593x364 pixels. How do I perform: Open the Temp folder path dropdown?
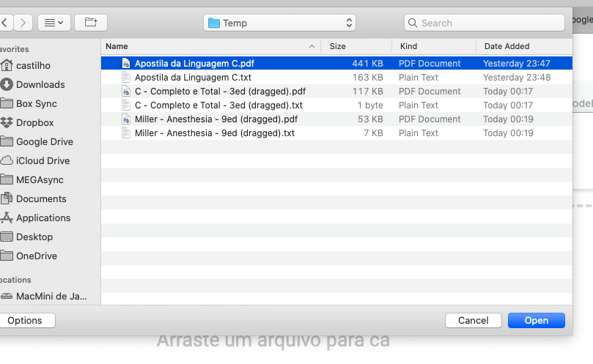pos(279,23)
